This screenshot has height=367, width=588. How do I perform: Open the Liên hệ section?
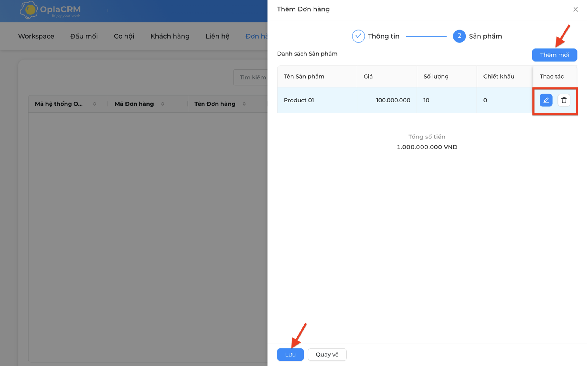(218, 36)
